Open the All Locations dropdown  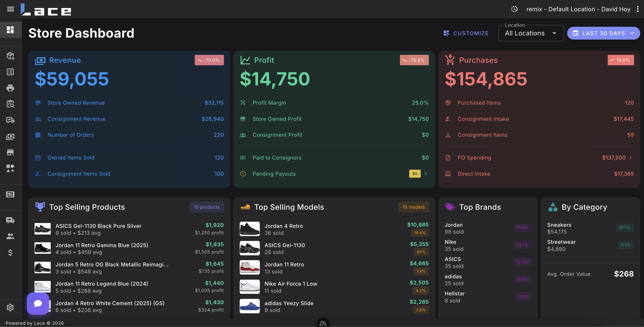pyautogui.click(x=531, y=33)
